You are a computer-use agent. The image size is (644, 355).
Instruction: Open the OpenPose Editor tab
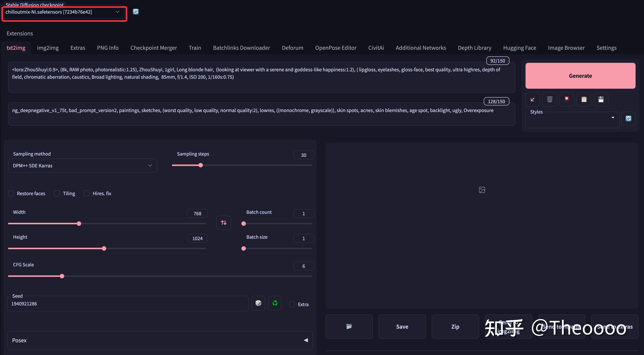click(x=335, y=48)
